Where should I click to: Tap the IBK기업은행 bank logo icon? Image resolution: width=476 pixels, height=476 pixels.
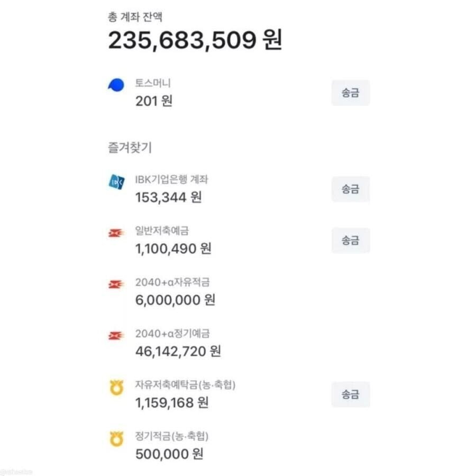[116, 182]
